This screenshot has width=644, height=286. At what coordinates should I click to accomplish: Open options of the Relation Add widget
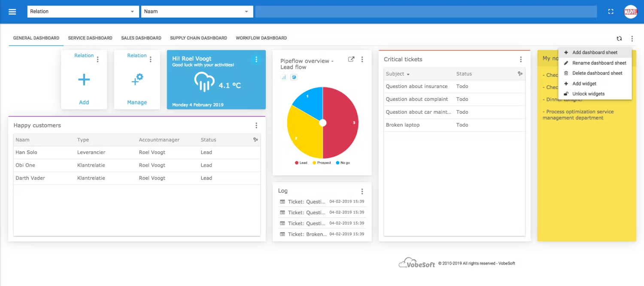97,59
